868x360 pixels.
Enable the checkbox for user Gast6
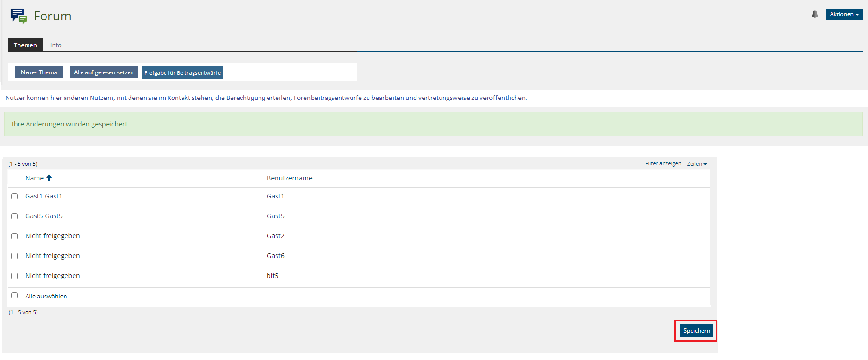pyautogui.click(x=15, y=256)
